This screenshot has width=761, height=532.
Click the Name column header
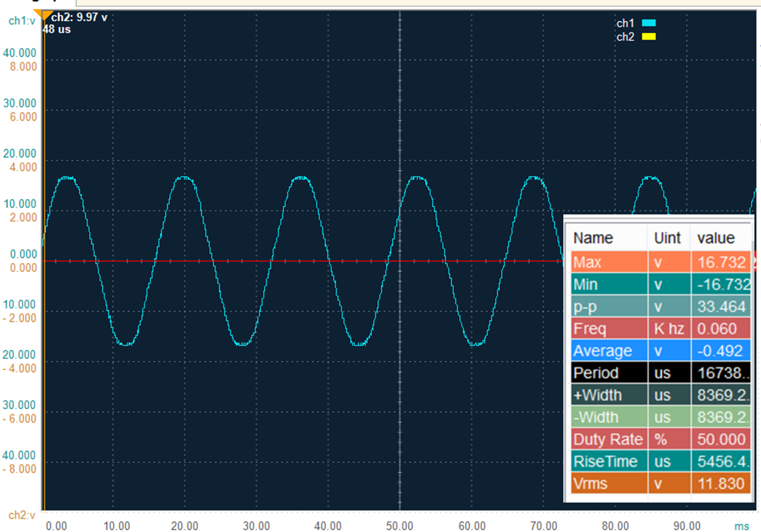[593, 238]
